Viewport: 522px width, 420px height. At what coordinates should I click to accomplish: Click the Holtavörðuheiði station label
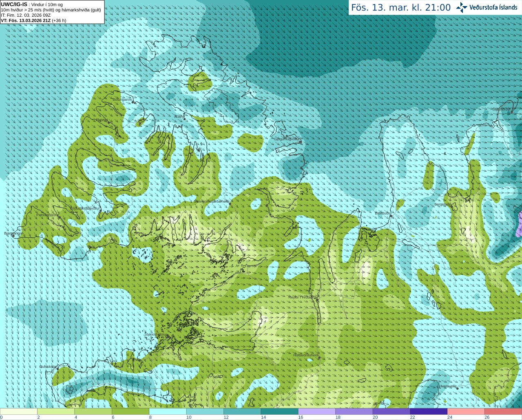tap(306, 355)
